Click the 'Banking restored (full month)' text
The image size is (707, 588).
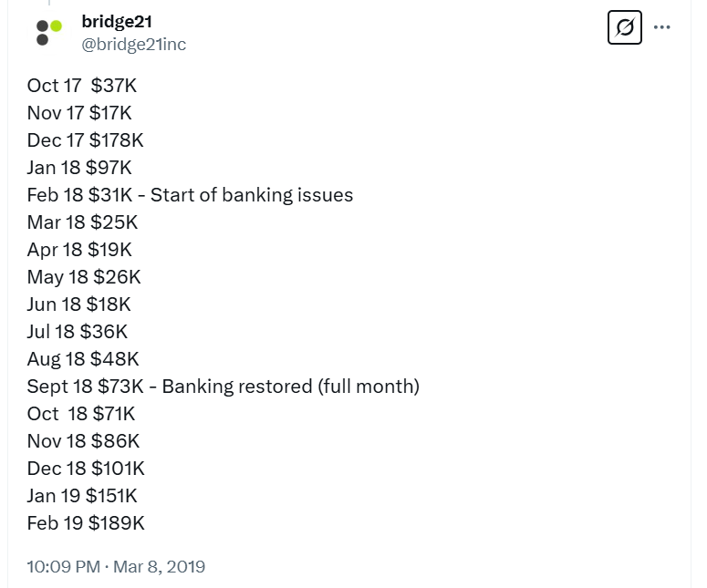[291, 387]
